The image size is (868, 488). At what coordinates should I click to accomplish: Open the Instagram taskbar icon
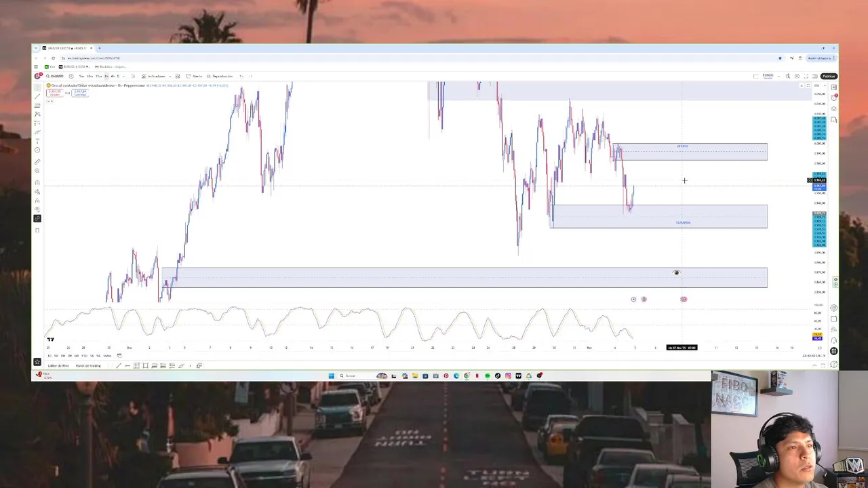tap(508, 375)
